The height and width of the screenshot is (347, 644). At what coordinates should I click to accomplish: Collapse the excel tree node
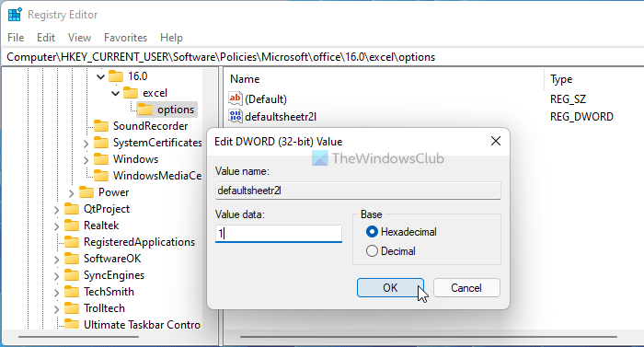coord(115,93)
